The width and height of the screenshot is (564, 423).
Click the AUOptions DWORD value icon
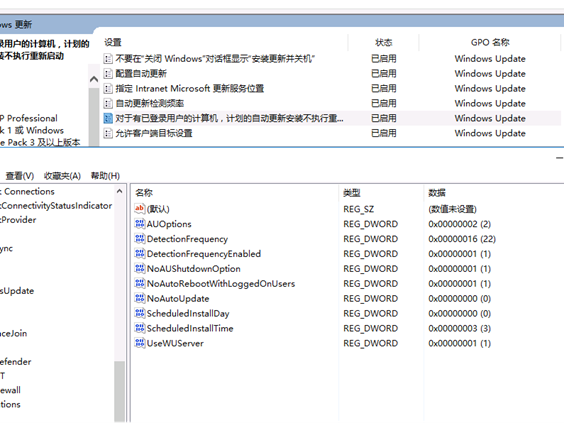coord(140,224)
